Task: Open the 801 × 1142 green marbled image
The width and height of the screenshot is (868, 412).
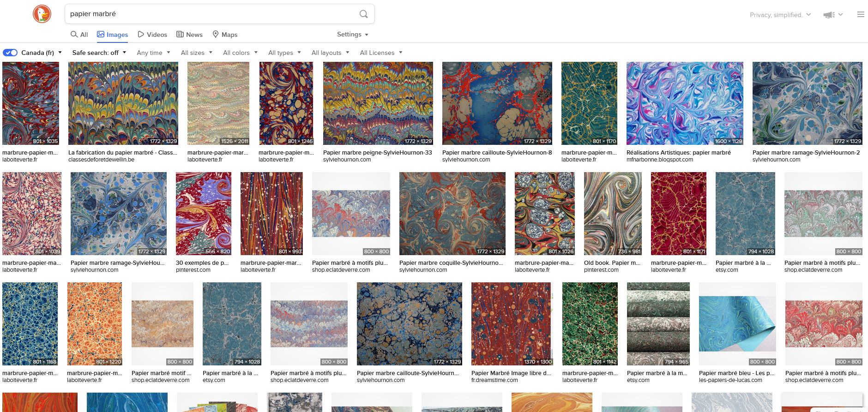Action: (590, 324)
